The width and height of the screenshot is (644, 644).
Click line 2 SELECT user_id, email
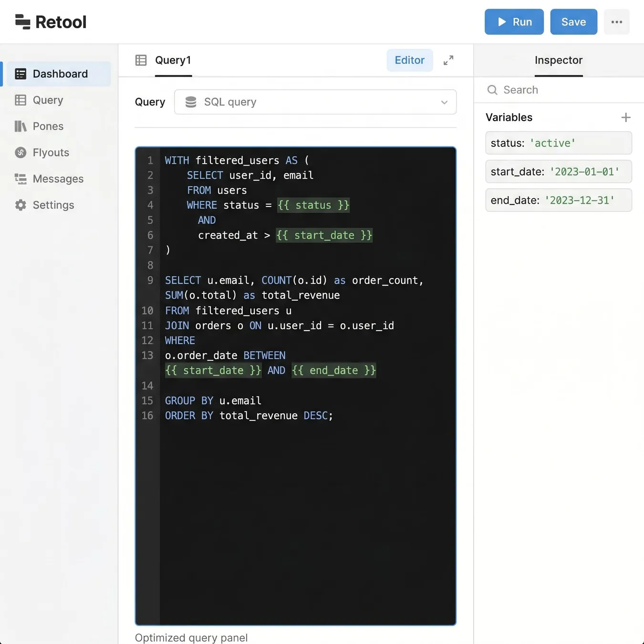[x=250, y=175]
